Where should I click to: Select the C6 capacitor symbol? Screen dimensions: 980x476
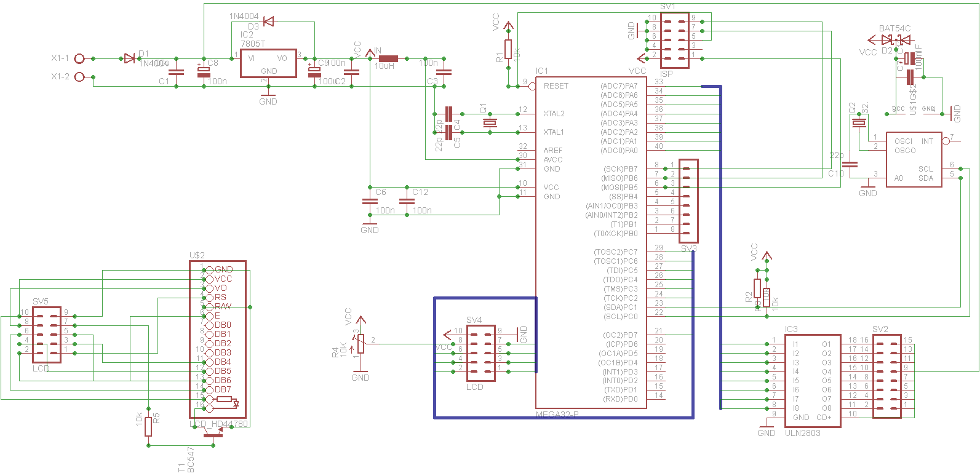point(370,201)
